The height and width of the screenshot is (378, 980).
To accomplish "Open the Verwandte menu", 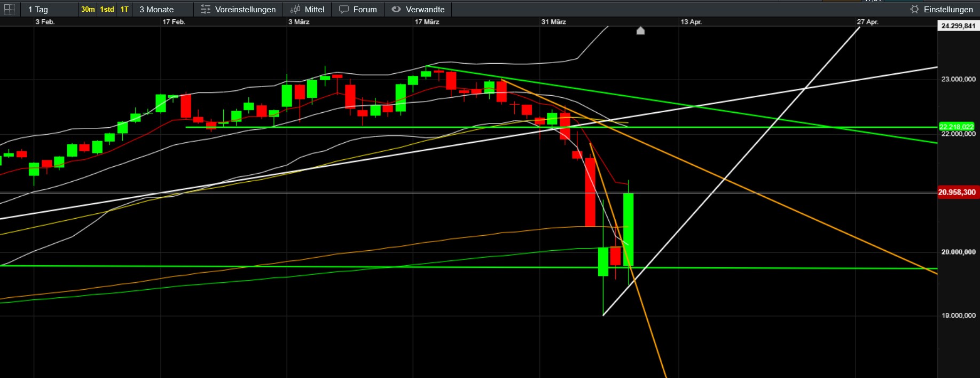I will (x=418, y=9).
